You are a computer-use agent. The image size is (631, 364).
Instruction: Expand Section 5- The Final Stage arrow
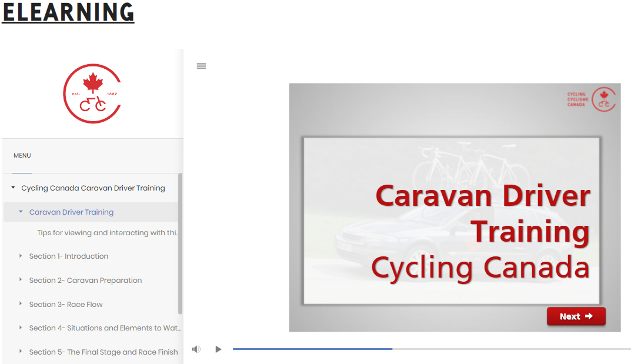(x=21, y=351)
